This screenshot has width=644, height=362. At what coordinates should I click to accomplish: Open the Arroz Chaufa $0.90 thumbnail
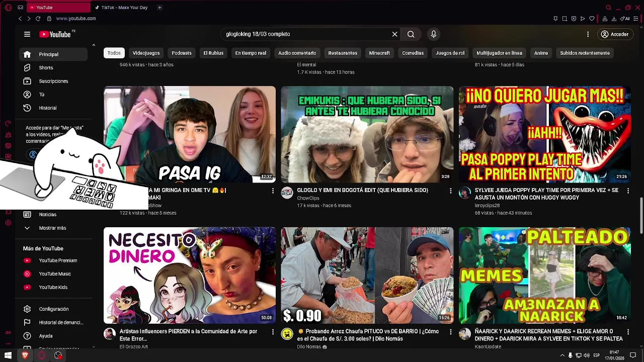367,275
